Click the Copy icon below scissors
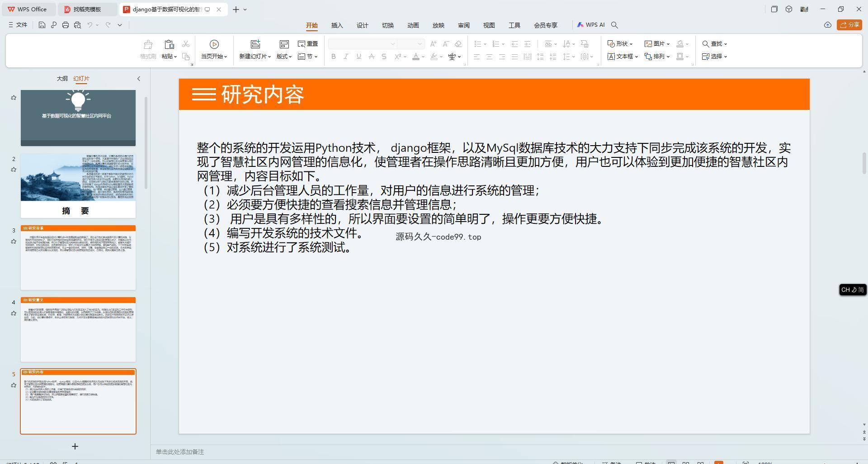Image resolution: width=868 pixels, height=464 pixels. pos(186,57)
